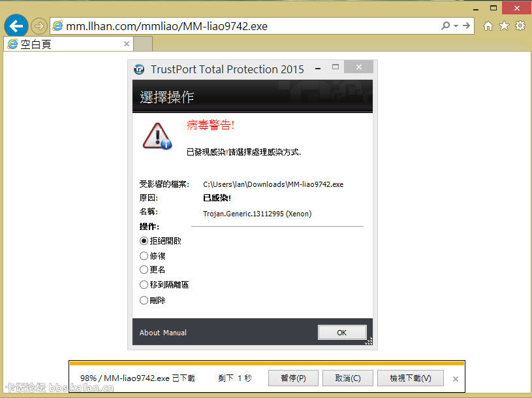Viewport: 532px width, 398px height.
Task: Open the browser home page icon
Action: (x=488, y=26)
